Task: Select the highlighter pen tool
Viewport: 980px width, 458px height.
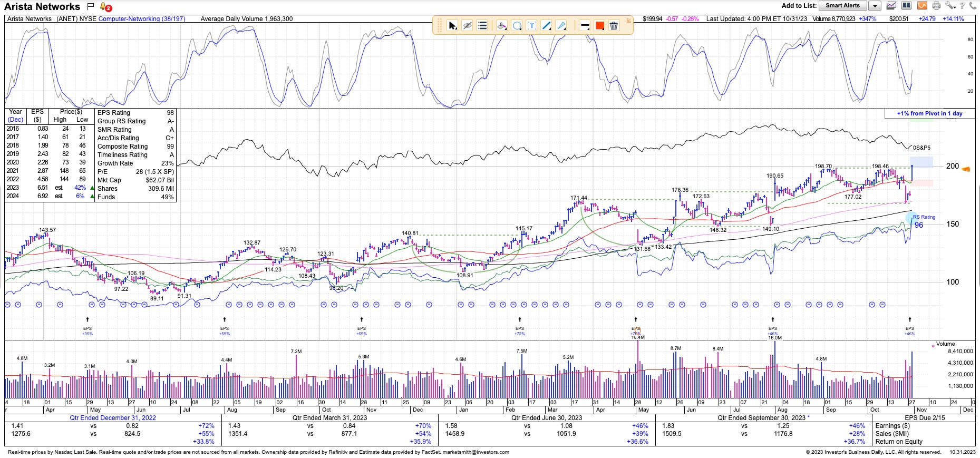Action: tap(561, 25)
